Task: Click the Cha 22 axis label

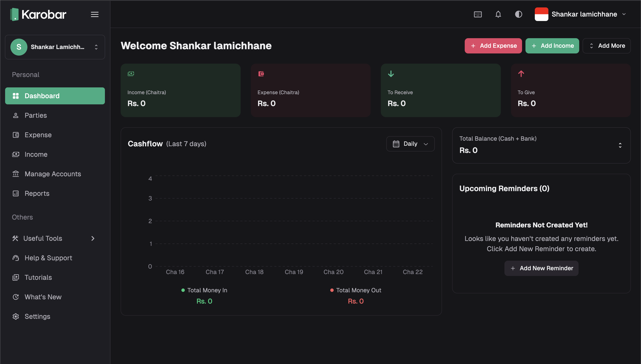Action: pyautogui.click(x=413, y=272)
